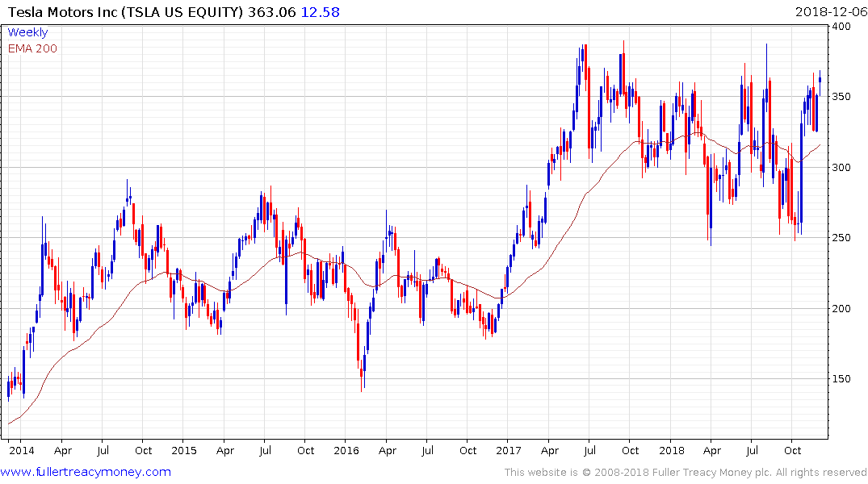Click the 2017 year axis label
This screenshot has height=484, width=868.
click(x=509, y=450)
